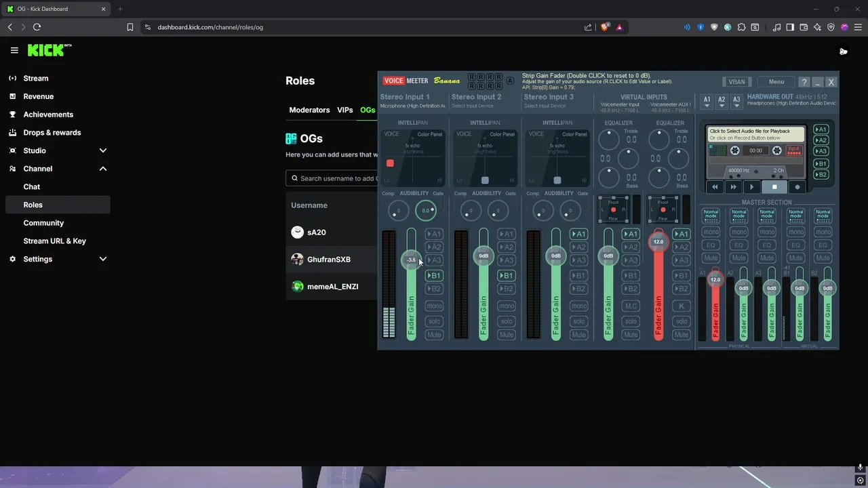868x488 pixels.
Task: Open the Brave VPN shield icon
Action: click(831, 27)
